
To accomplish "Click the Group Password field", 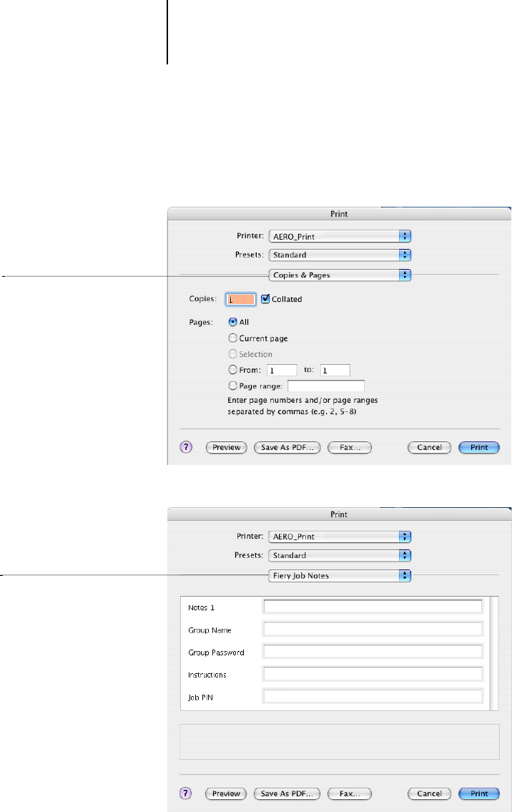I will (x=373, y=652).
